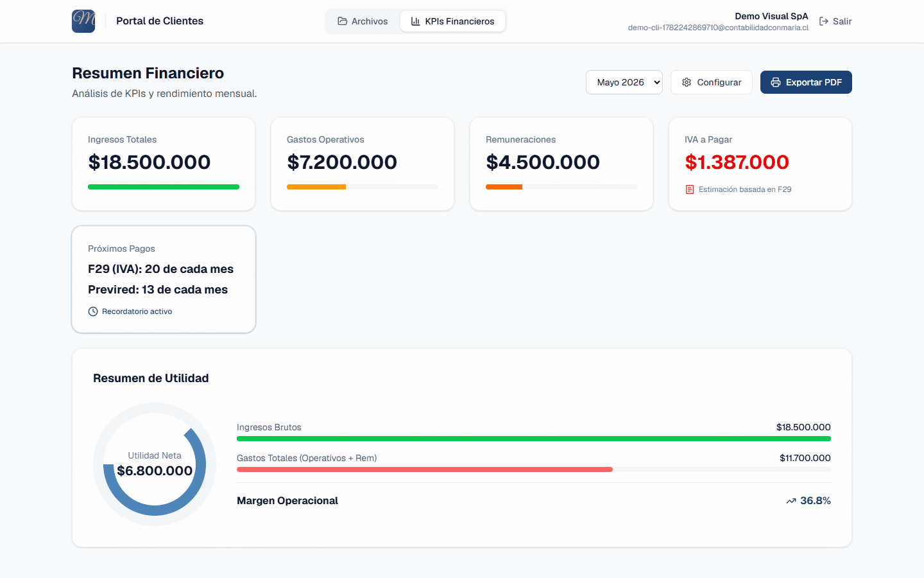This screenshot has width=924, height=578.
Task: Click the red document icon for F29 estimate
Action: [x=690, y=189]
